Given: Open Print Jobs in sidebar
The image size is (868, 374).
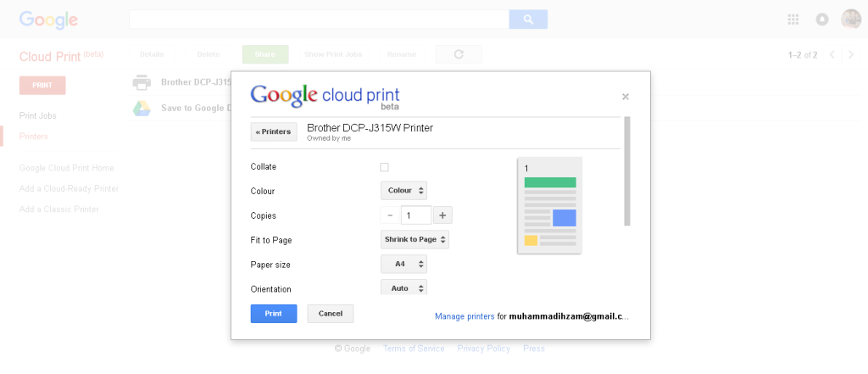Looking at the screenshot, I should [x=37, y=116].
